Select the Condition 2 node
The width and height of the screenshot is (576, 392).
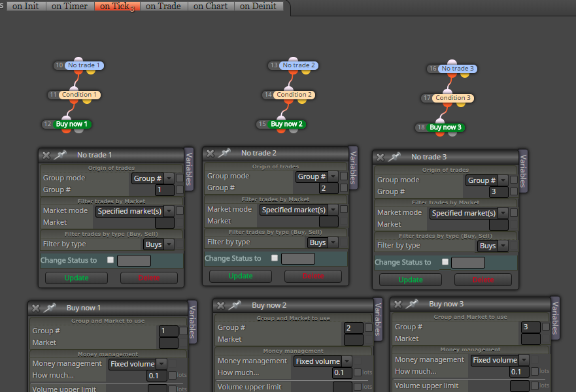(x=294, y=95)
